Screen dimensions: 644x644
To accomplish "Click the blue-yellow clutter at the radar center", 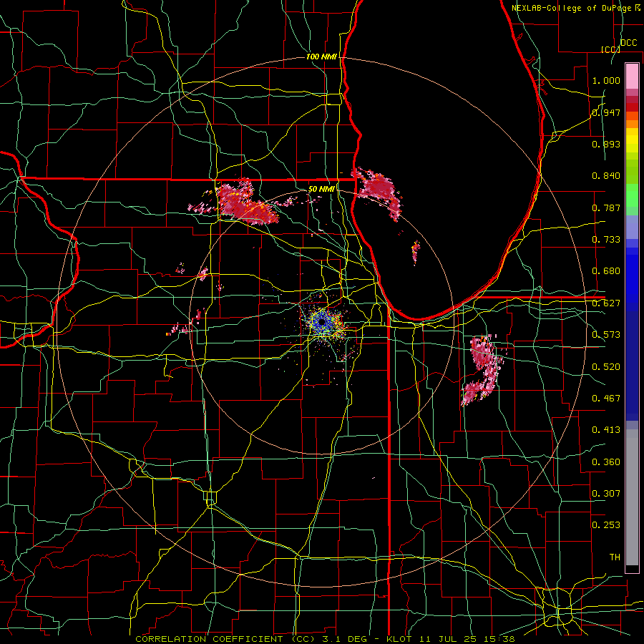I will tap(323, 323).
